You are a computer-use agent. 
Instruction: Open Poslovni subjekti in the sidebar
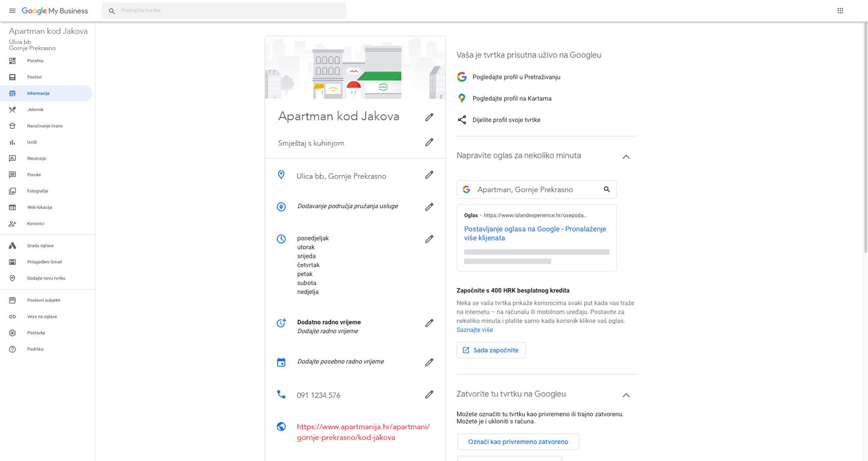pos(46,300)
